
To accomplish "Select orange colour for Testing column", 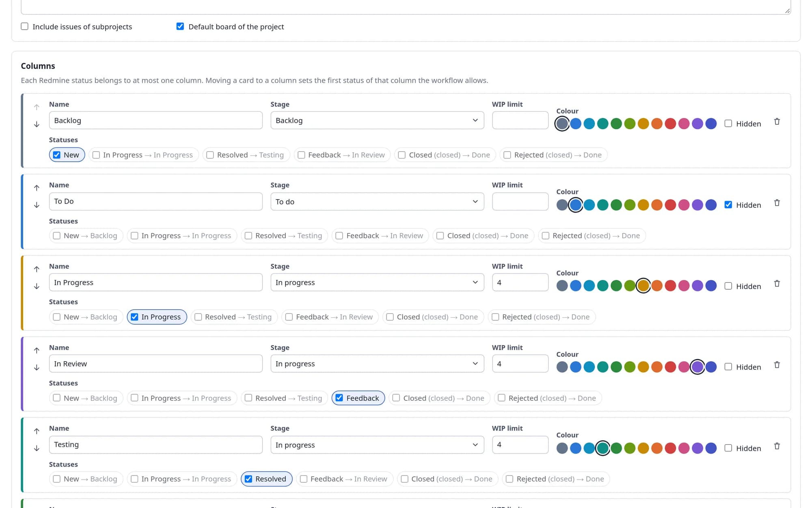I will (657, 448).
